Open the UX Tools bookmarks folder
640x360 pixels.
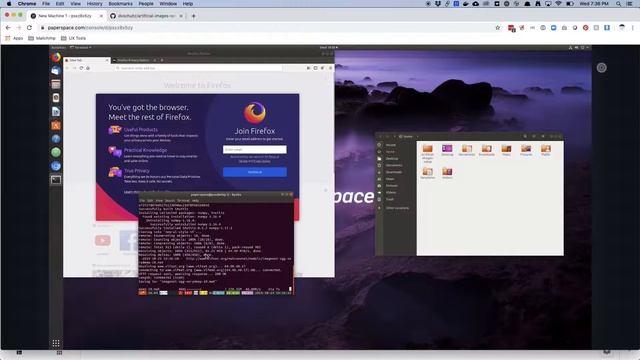(x=73, y=38)
